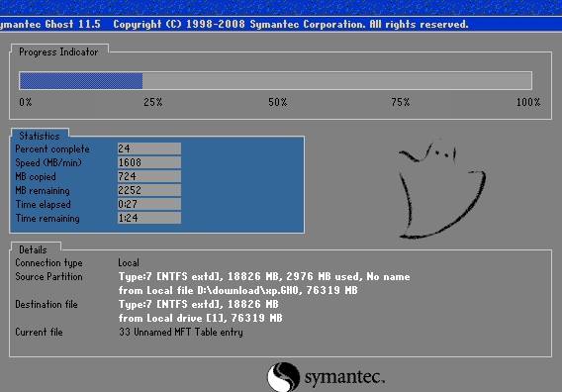The width and height of the screenshot is (562, 392).
Task: Click the MB copied value 724
Action: pos(149,176)
